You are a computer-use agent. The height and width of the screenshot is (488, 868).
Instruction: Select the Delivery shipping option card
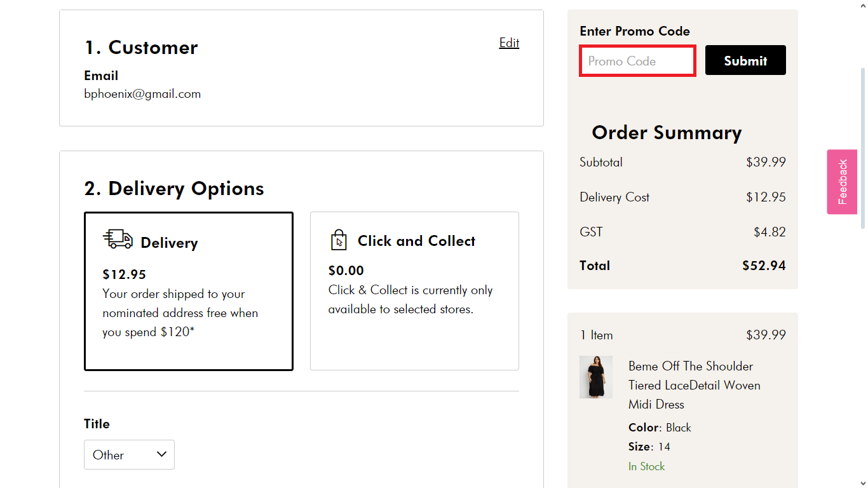tap(188, 291)
